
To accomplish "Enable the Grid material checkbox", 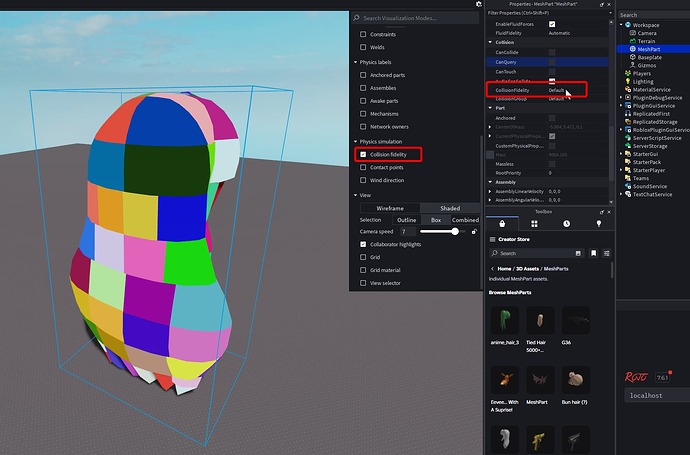I will 363,270.
